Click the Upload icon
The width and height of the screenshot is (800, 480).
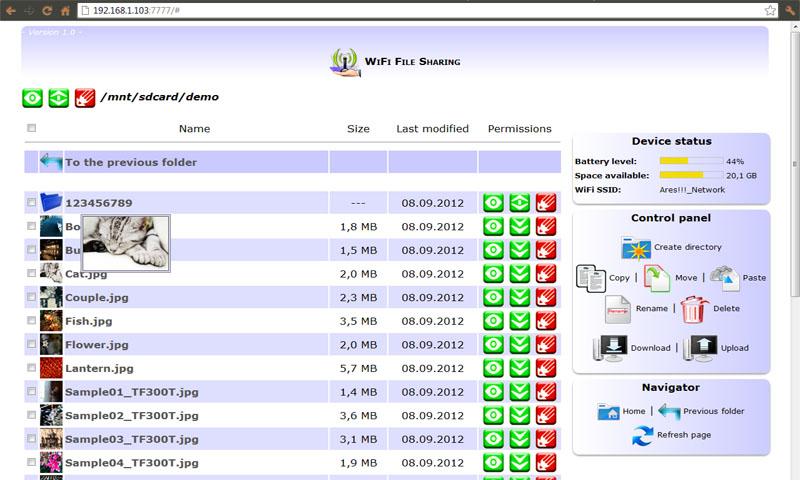click(x=700, y=348)
